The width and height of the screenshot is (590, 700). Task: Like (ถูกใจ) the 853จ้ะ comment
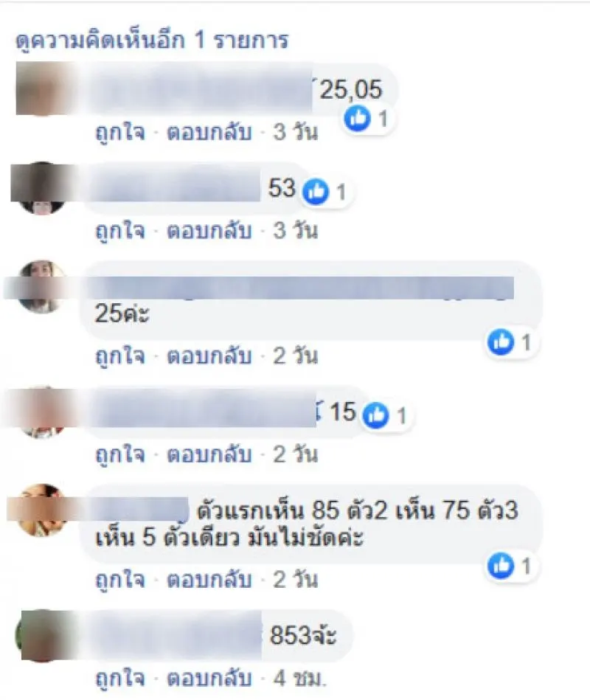tap(120, 678)
